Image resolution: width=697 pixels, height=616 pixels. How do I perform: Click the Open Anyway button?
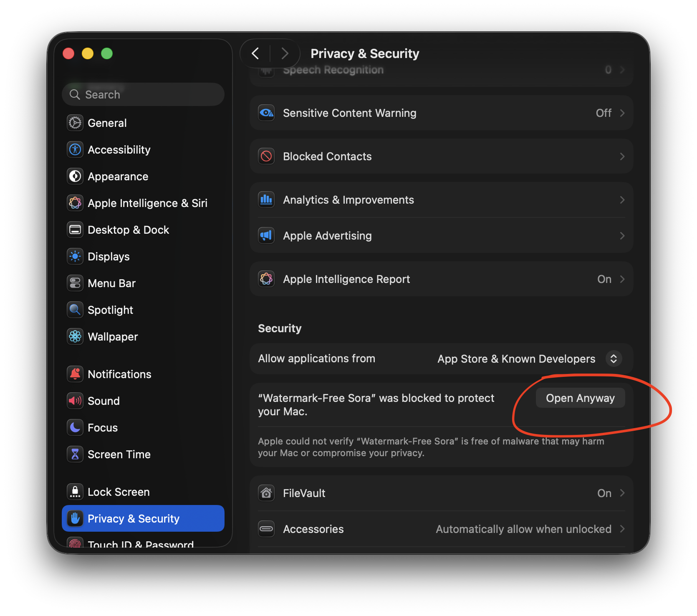point(580,398)
